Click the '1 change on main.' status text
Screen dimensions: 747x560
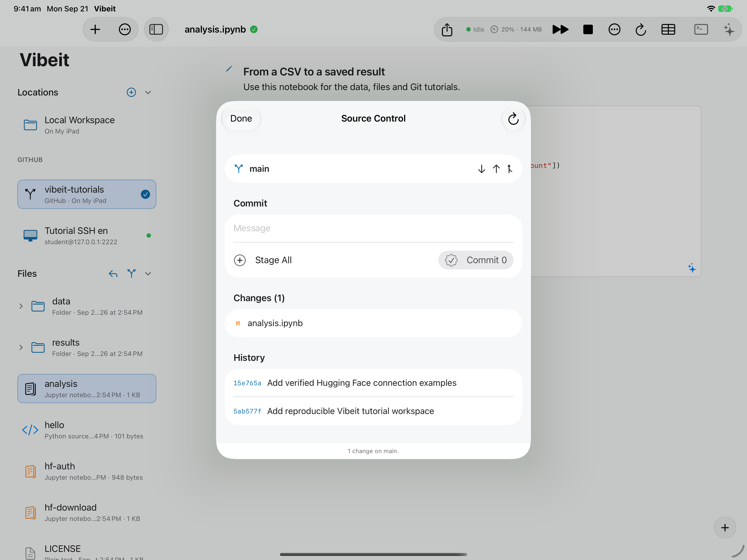click(373, 451)
